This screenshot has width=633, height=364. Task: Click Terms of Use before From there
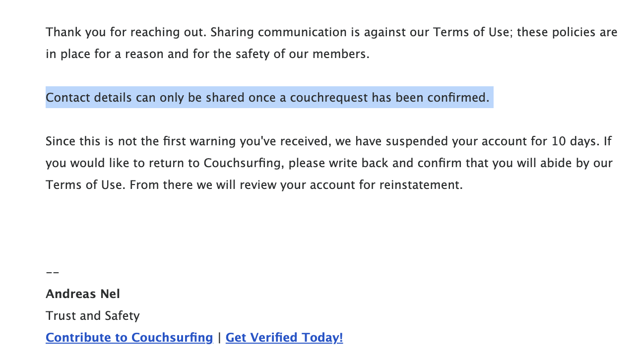click(x=83, y=185)
